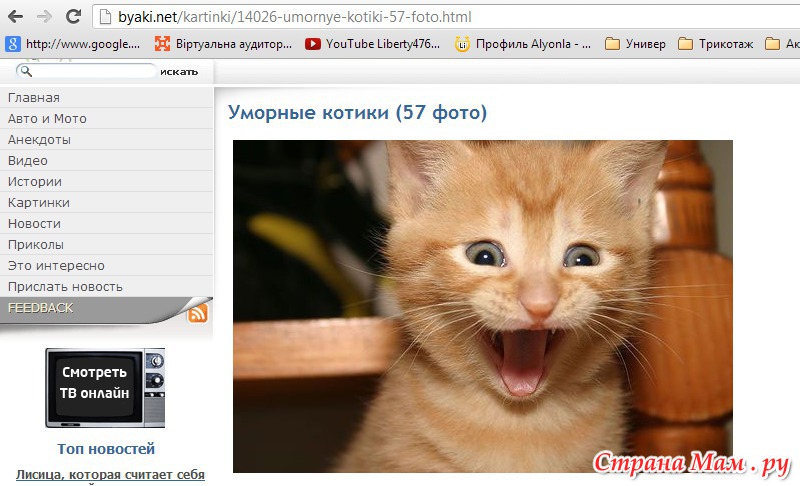The height and width of the screenshot is (486, 800).
Task: Open the Универ bookmarks folder
Action: (635, 44)
